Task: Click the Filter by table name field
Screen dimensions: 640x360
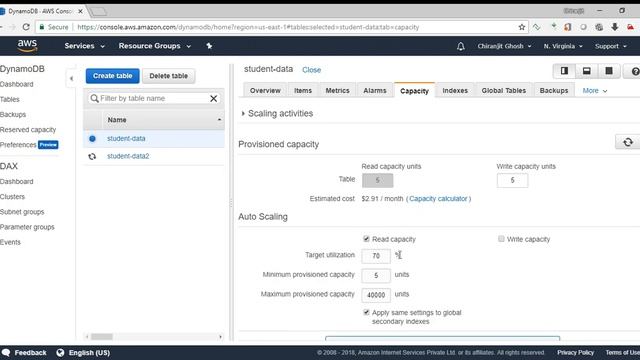Action: pyautogui.click(x=154, y=98)
